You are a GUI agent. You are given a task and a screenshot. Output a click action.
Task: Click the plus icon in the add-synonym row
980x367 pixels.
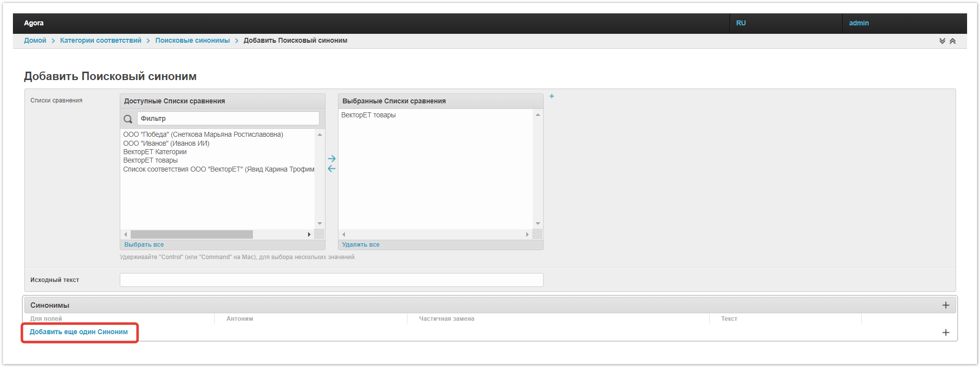[946, 333]
